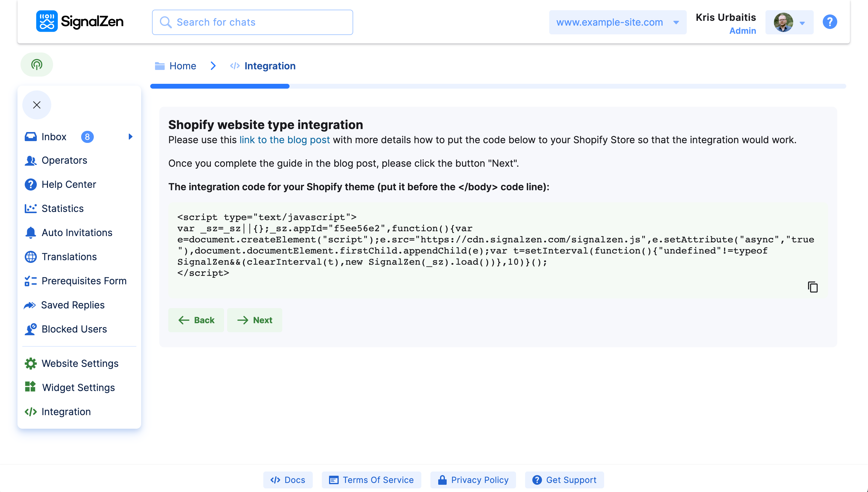Open user avatar account dropdown

click(x=789, y=22)
